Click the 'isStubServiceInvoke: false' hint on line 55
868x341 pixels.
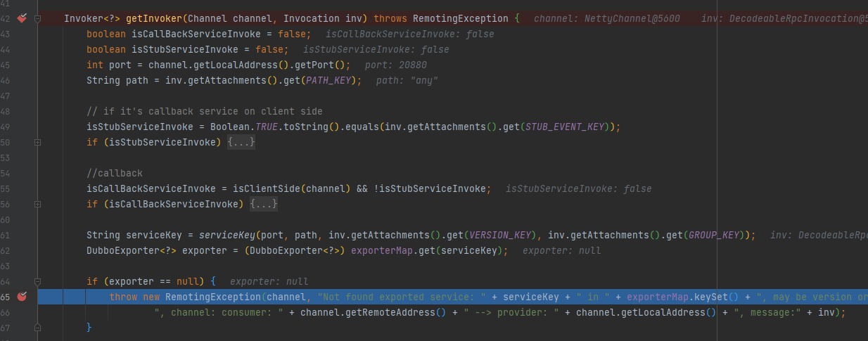tap(578, 188)
